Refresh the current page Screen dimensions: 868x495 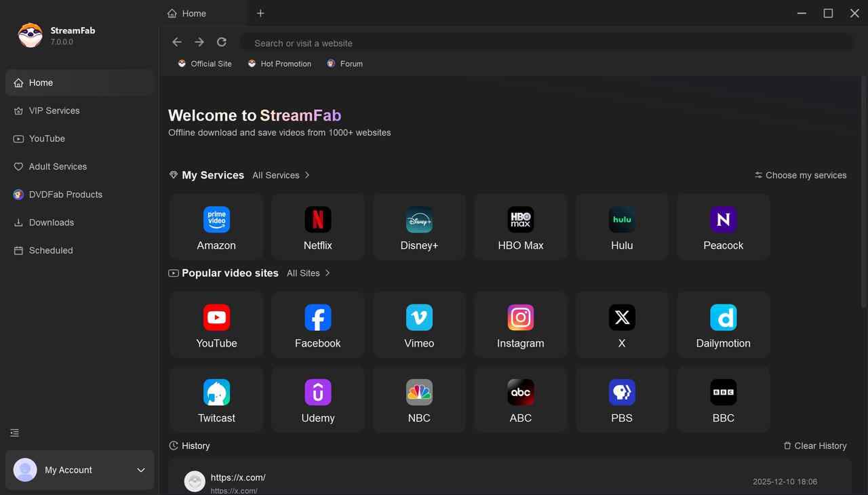pos(221,41)
